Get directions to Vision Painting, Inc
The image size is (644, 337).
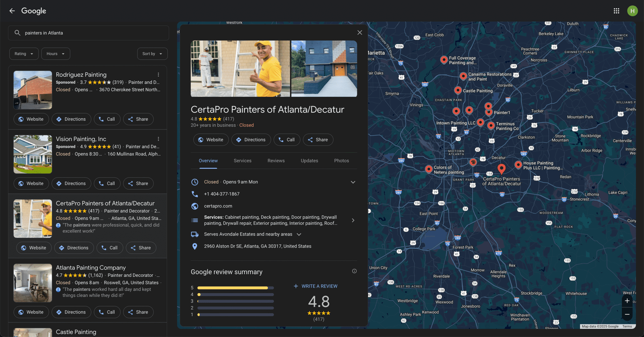tap(71, 184)
